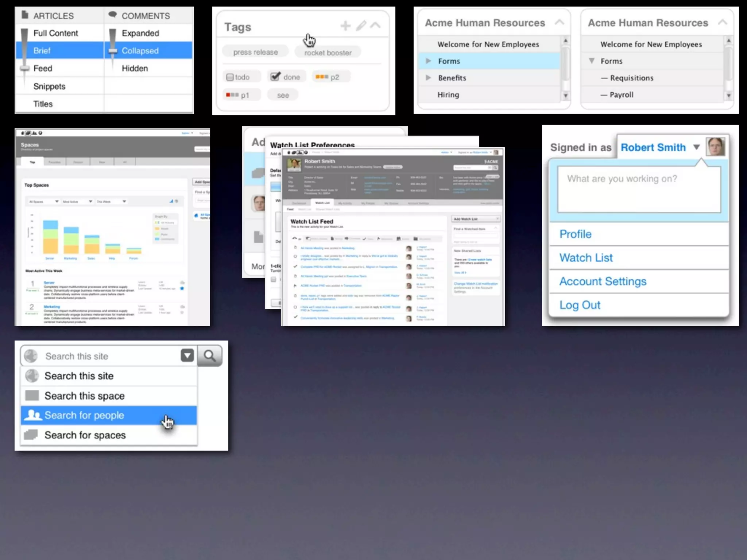747x560 pixels.
Task: Open dropdown arrow beside Robert Smith
Action: (696, 147)
